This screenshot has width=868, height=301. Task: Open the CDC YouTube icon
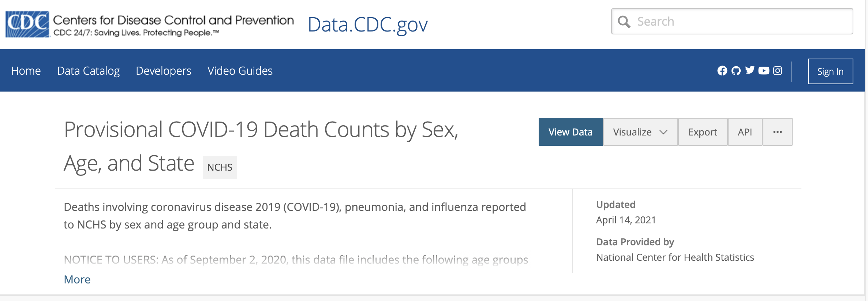[x=764, y=71]
